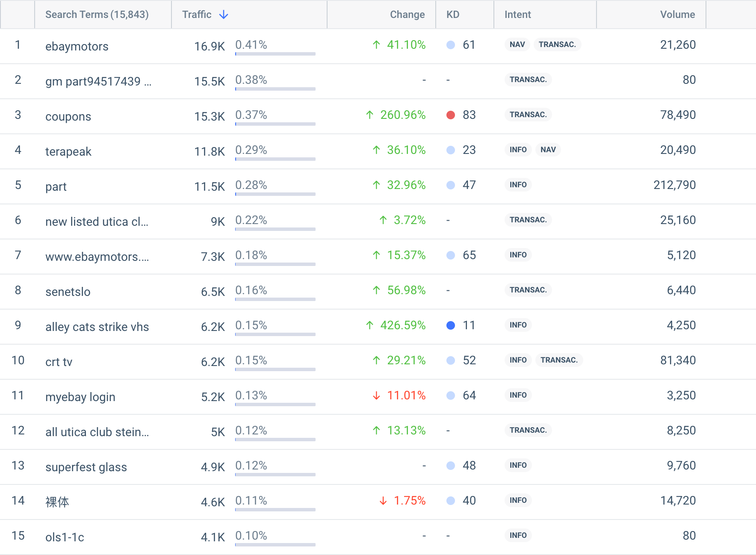Click the red KD dot for coupons
This screenshot has height=555, width=756.
point(450,115)
